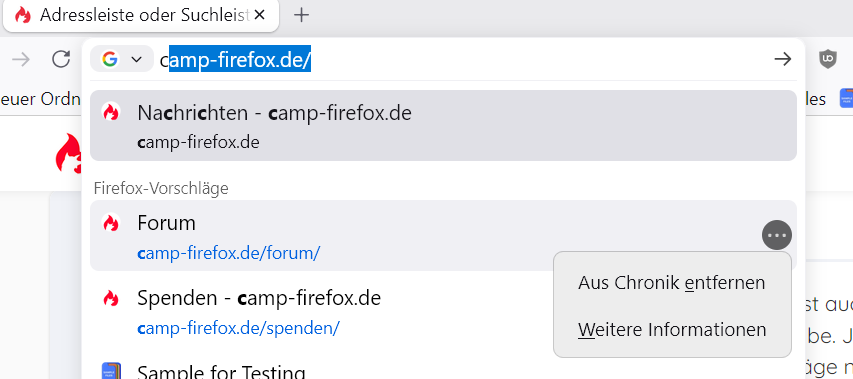The width and height of the screenshot is (853, 379).
Task: Open the camp-firefox.de/forum/ link
Action: (229, 253)
